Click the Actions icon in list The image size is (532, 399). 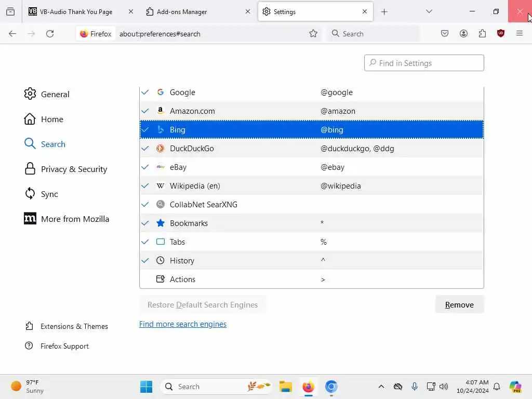tap(161, 279)
